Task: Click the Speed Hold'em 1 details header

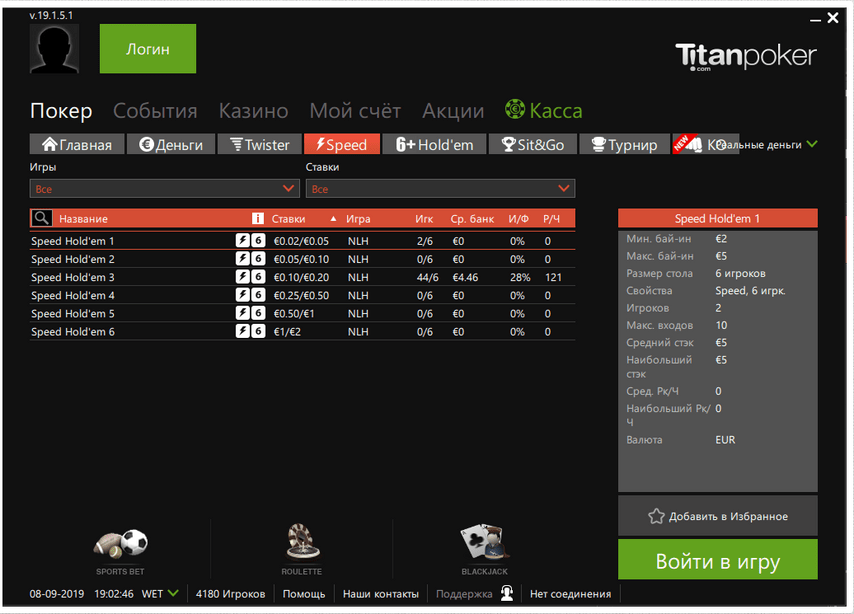Action: point(717,218)
